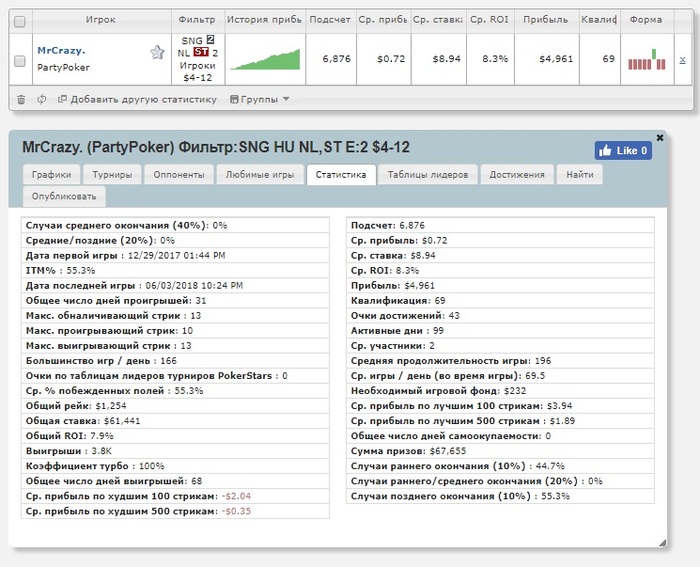The image size is (700, 567).
Task: Click the Дата последней игры row
Action: click(x=175, y=286)
